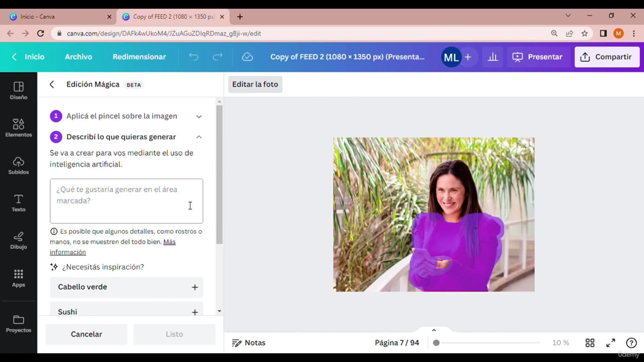Open a new browser tab

tap(240, 17)
